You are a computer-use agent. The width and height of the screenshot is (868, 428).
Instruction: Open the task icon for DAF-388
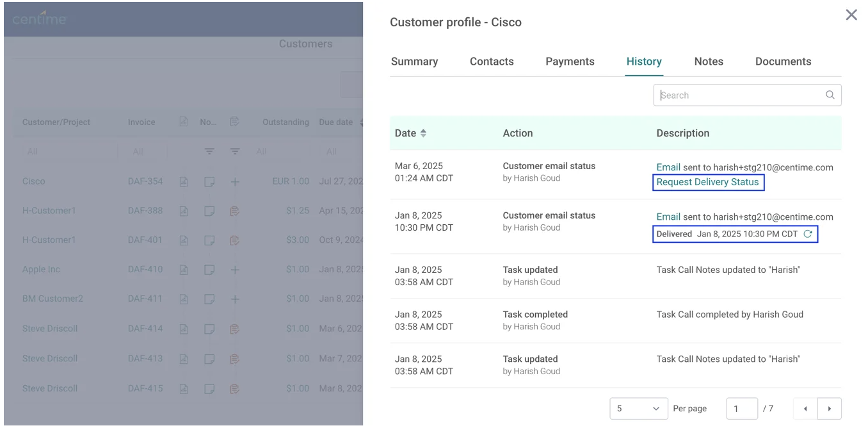pyautogui.click(x=235, y=210)
